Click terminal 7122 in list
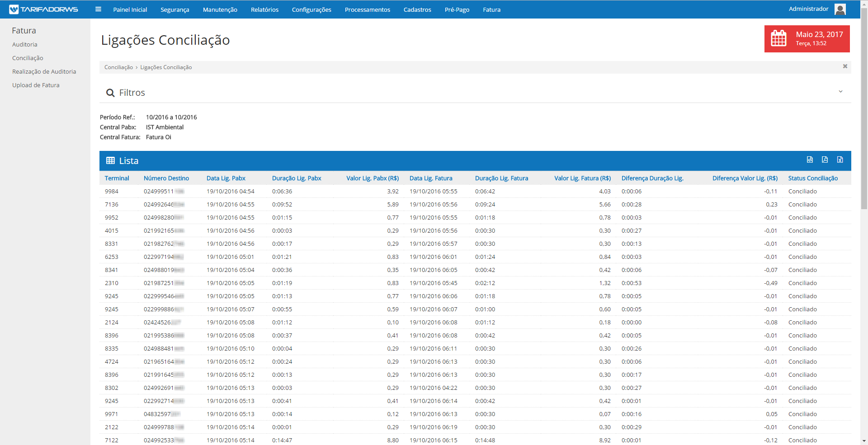This screenshot has height=445, width=868. coord(111,440)
